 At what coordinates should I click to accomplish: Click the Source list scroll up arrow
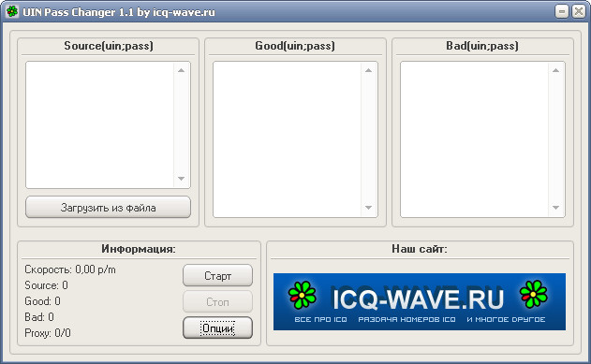[182, 70]
